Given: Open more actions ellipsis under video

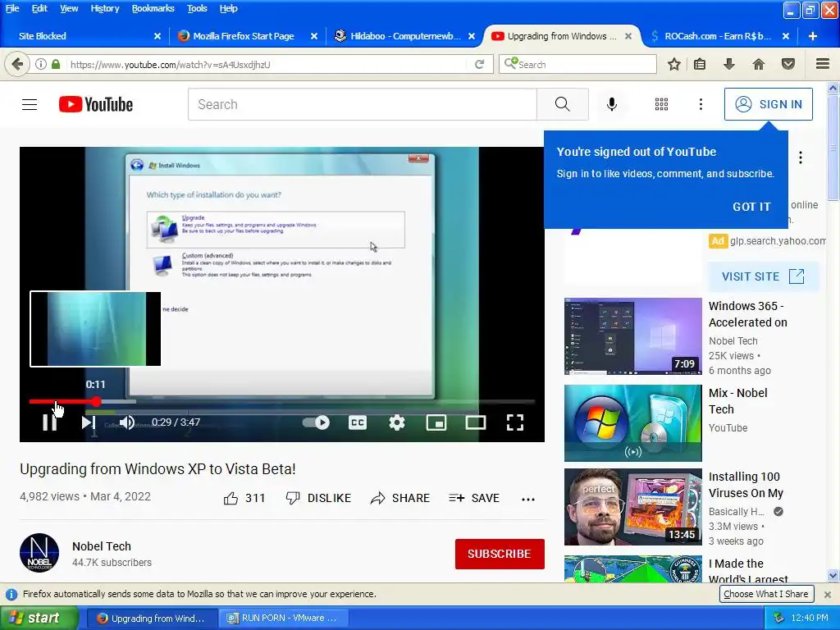Looking at the screenshot, I should pyautogui.click(x=528, y=499).
